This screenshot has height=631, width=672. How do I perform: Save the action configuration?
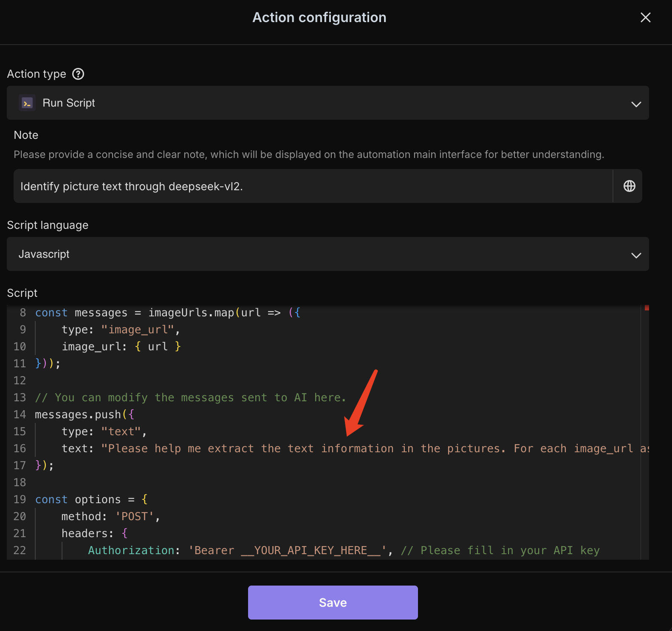coord(333,603)
